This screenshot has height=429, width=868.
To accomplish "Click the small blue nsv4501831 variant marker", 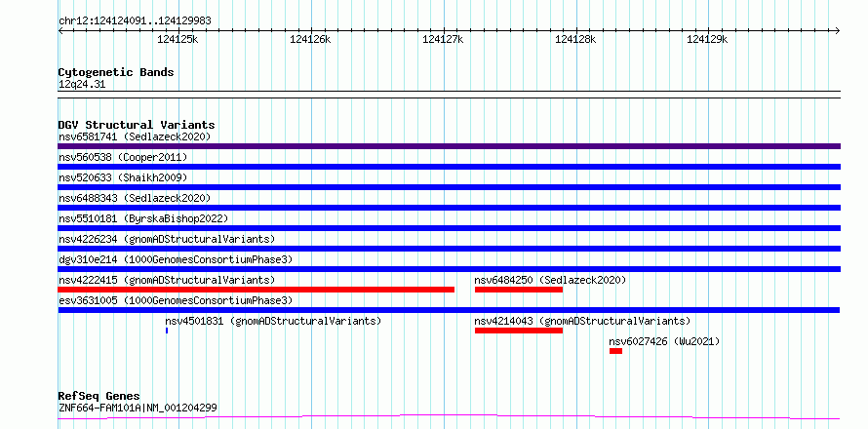I will pyautogui.click(x=167, y=331).
